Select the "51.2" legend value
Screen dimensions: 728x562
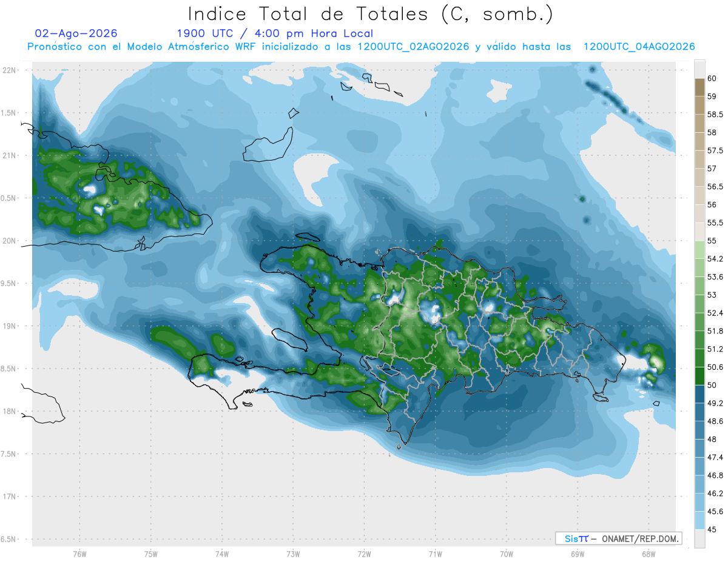[716, 349]
